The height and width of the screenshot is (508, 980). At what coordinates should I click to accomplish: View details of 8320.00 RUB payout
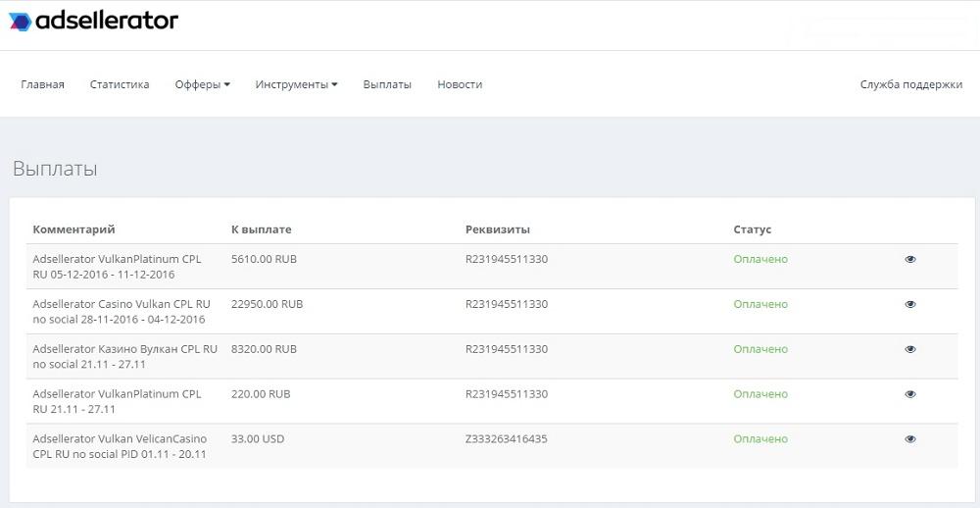coord(910,349)
